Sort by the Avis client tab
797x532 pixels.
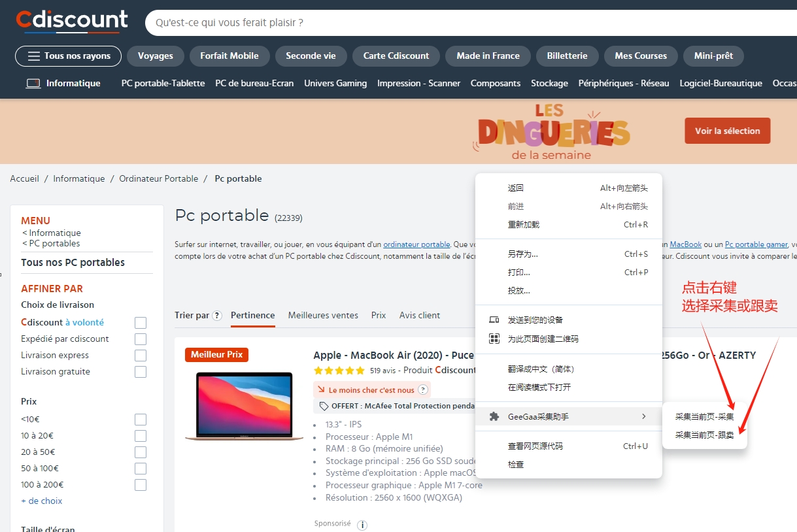pos(420,316)
